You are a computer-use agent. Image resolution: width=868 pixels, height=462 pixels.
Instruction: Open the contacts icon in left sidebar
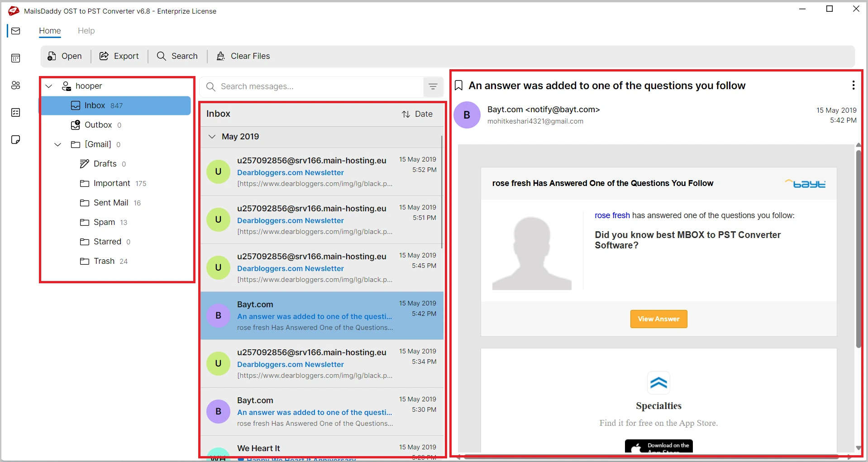[x=15, y=86]
